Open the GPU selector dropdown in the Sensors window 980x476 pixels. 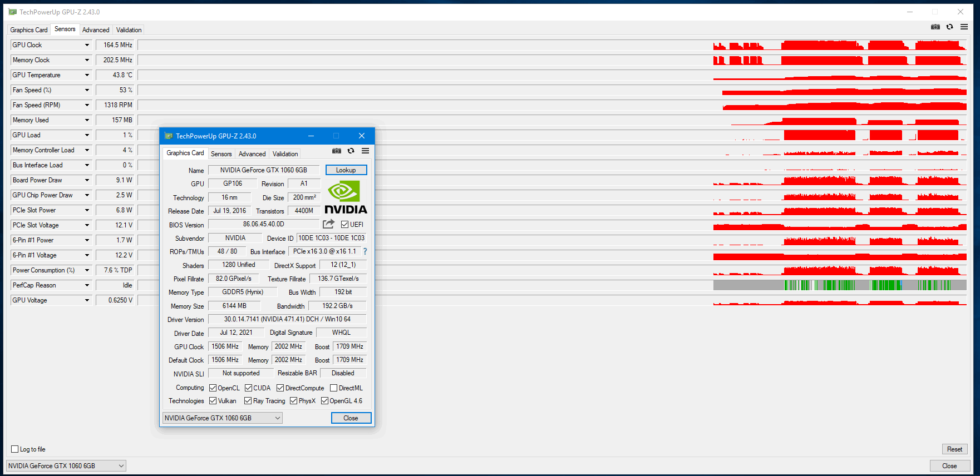click(66, 466)
